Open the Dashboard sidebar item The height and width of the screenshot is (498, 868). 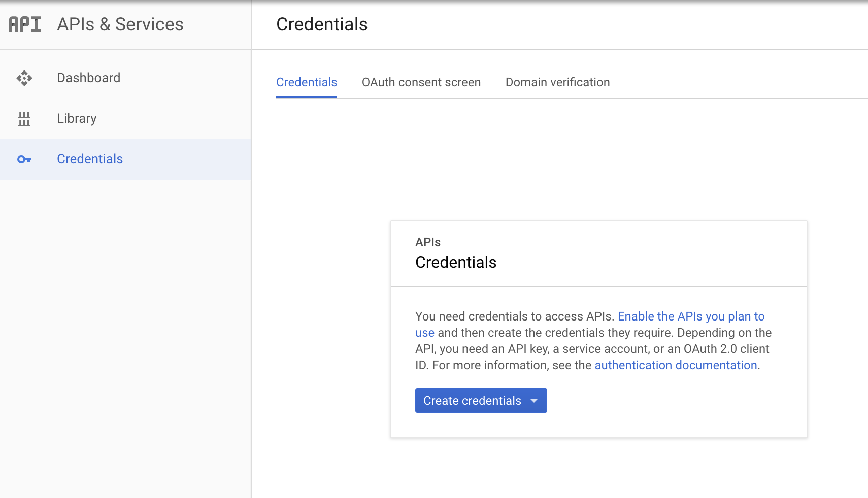(x=88, y=78)
